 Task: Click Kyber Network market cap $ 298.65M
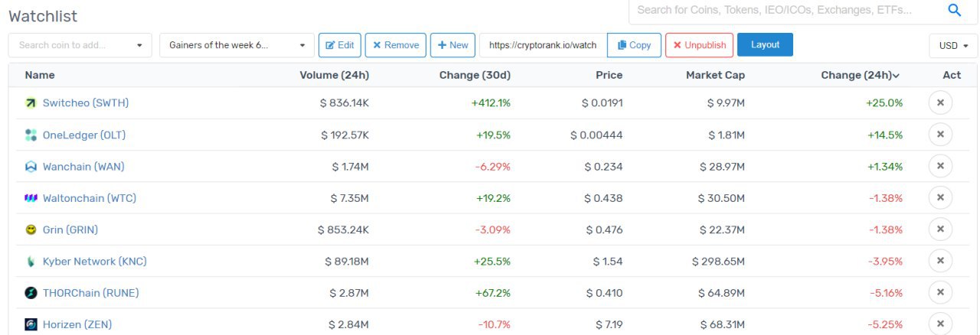[x=718, y=262]
